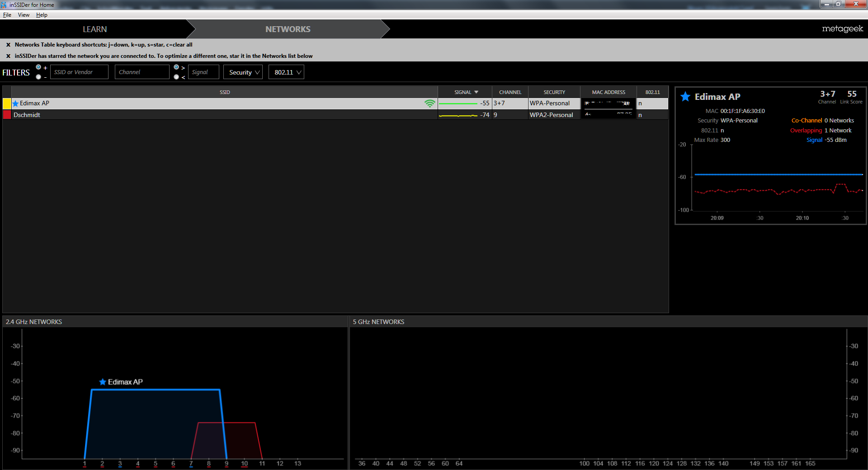The image size is (868, 470).
Task: Switch to the NETWORKS tab
Action: point(288,29)
